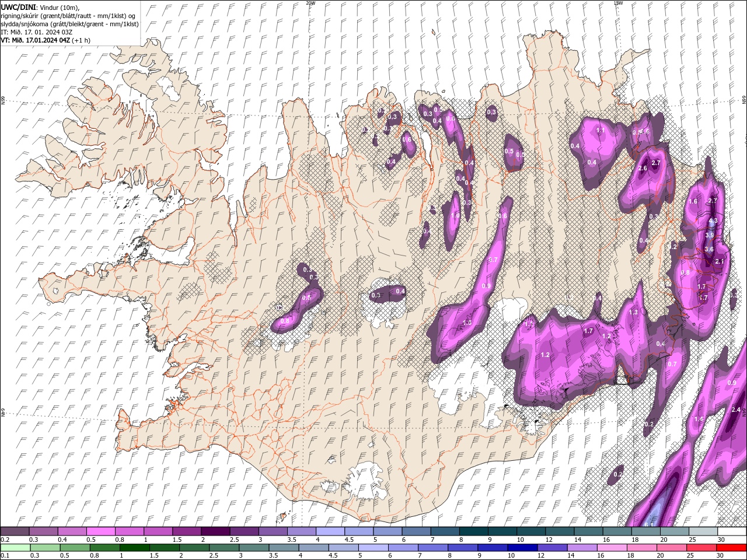The width and height of the screenshot is (747, 560).
Task: Click the 0.2 label under the snow legend
Action: click(x=5, y=540)
